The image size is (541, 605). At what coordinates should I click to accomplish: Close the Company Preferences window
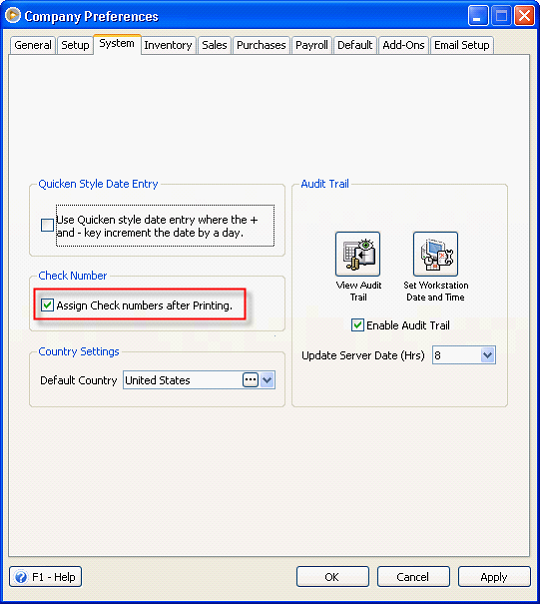click(525, 16)
